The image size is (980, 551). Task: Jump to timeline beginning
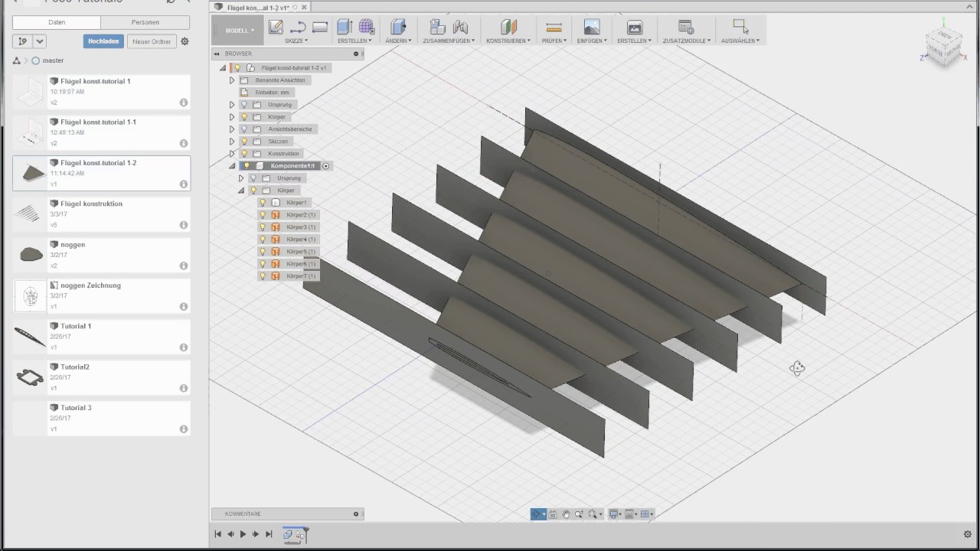pos(218,534)
